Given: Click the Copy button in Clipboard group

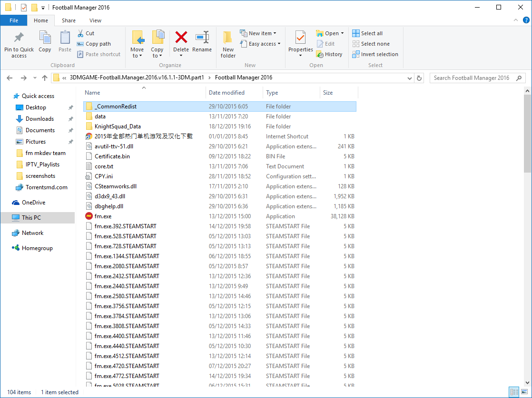Looking at the screenshot, I should [x=45, y=42].
